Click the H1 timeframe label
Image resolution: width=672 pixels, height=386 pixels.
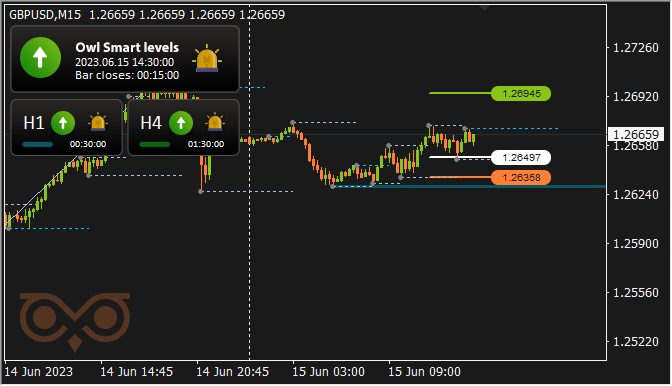(34, 123)
